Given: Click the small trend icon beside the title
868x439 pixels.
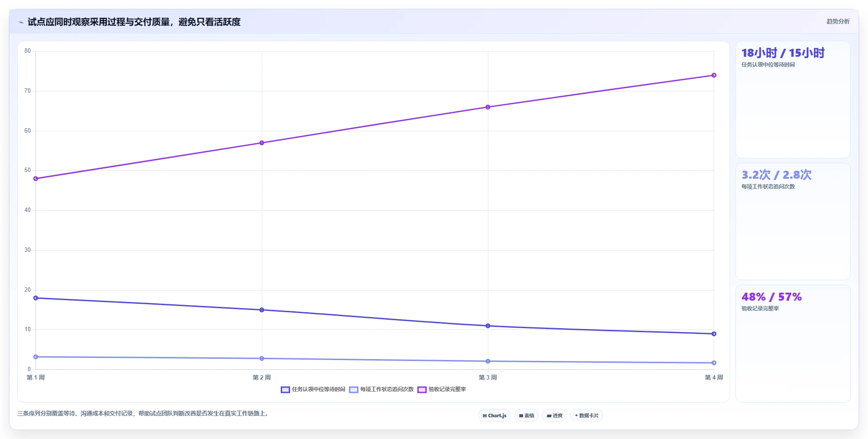Looking at the screenshot, I should (21, 22).
